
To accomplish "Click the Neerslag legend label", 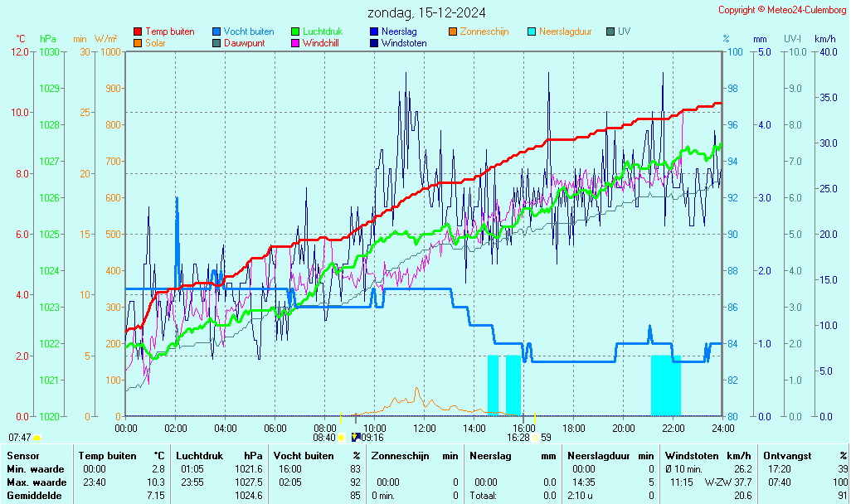I will [398, 31].
